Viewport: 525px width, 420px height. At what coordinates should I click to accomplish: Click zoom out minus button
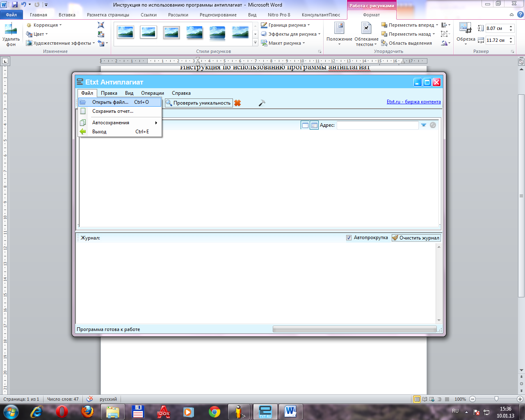[x=472, y=399]
